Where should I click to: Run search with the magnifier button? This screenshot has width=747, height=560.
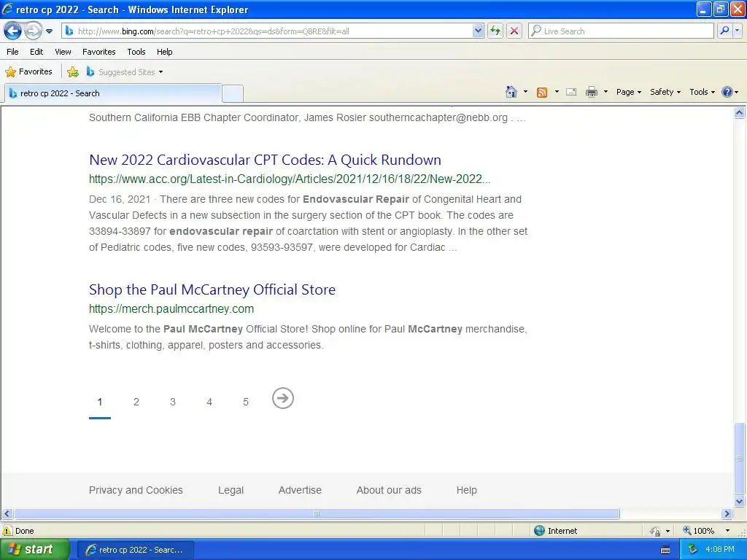pos(724,31)
